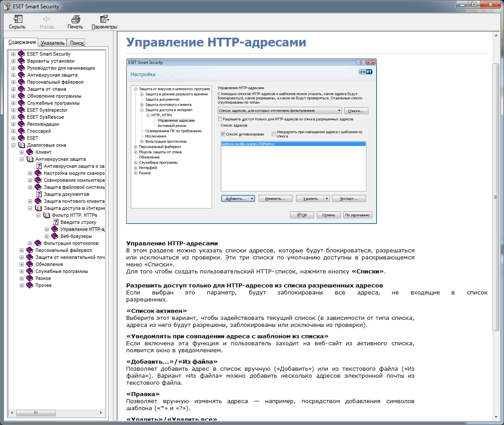Viewport: 504px width, 425px height.
Task: Switch to the Содержание tab
Action: tap(22, 42)
